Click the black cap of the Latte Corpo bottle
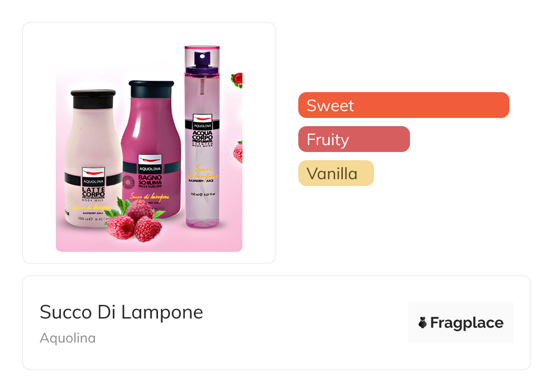Screen dimensions: 553x392 (x=93, y=99)
